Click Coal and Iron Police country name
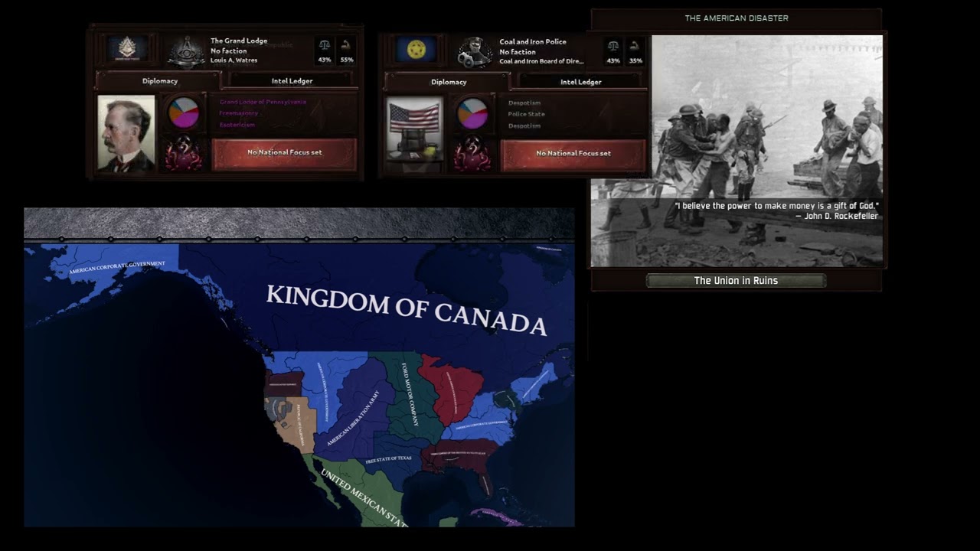 tap(533, 41)
